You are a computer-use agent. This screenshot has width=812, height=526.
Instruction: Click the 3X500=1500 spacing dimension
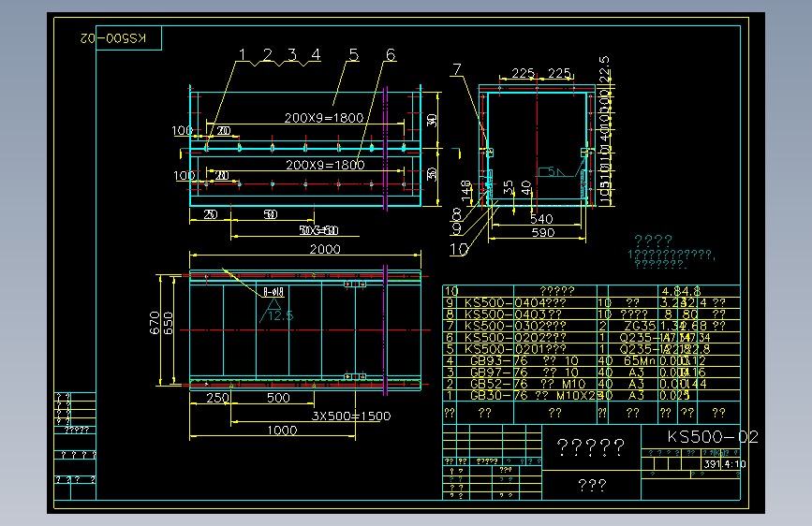click(x=351, y=416)
